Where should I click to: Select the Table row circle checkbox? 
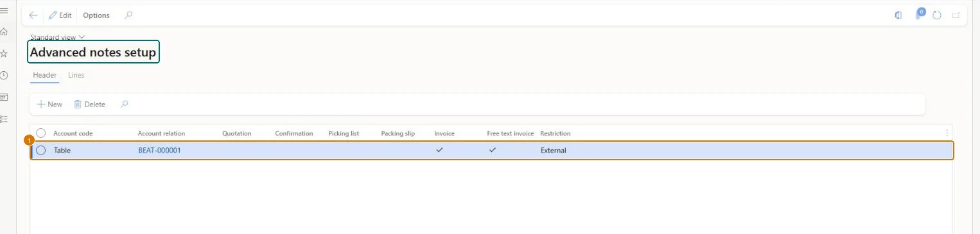(x=41, y=151)
